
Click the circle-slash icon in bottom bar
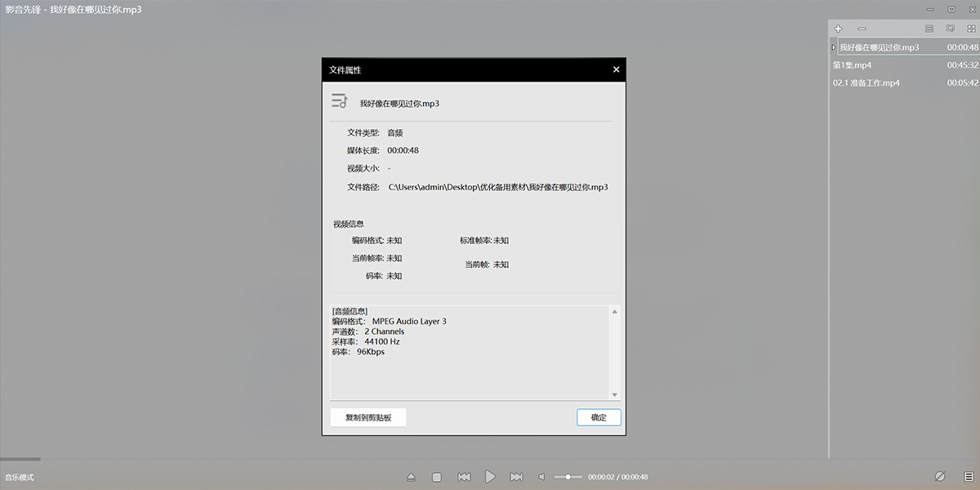(x=940, y=476)
